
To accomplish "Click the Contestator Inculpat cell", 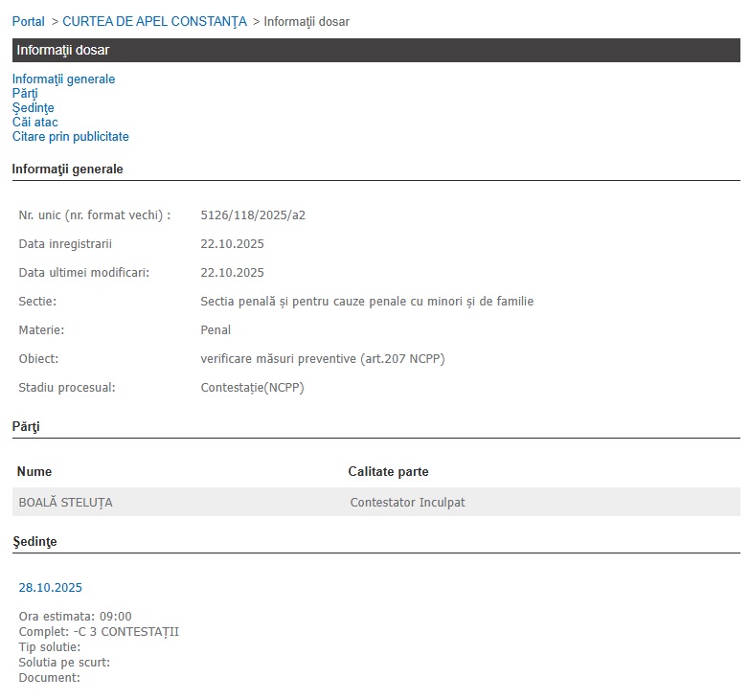I will tap(407, 503).
